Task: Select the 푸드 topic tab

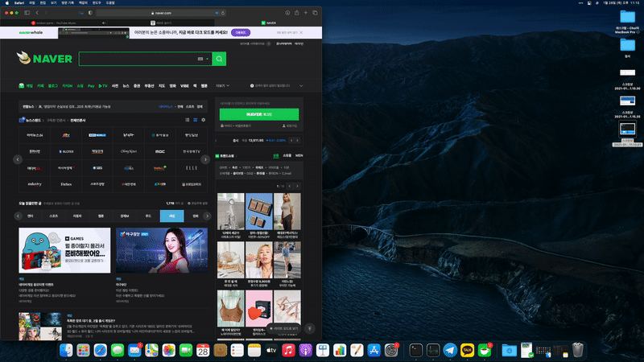Action: coord(148,216)
